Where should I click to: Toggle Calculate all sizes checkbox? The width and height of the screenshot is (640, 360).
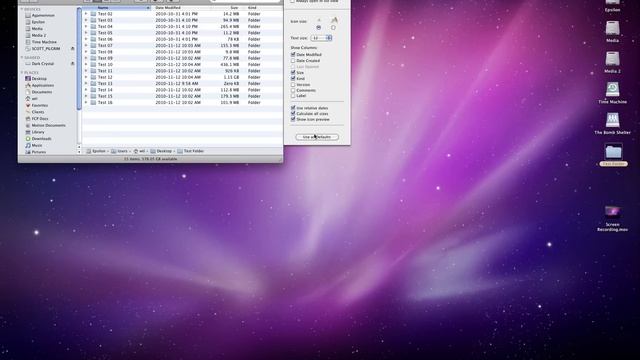point(293,113)
